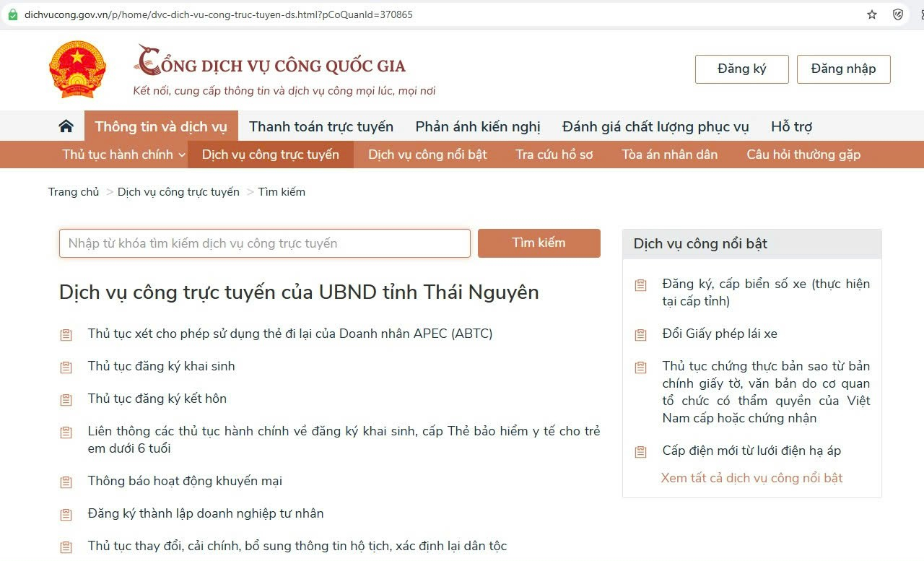The height and width of the screenshot is (561, 924).
Task: Click document icon next to Đổi Giấy phép lái xe
Action: (x=640, y=335)
